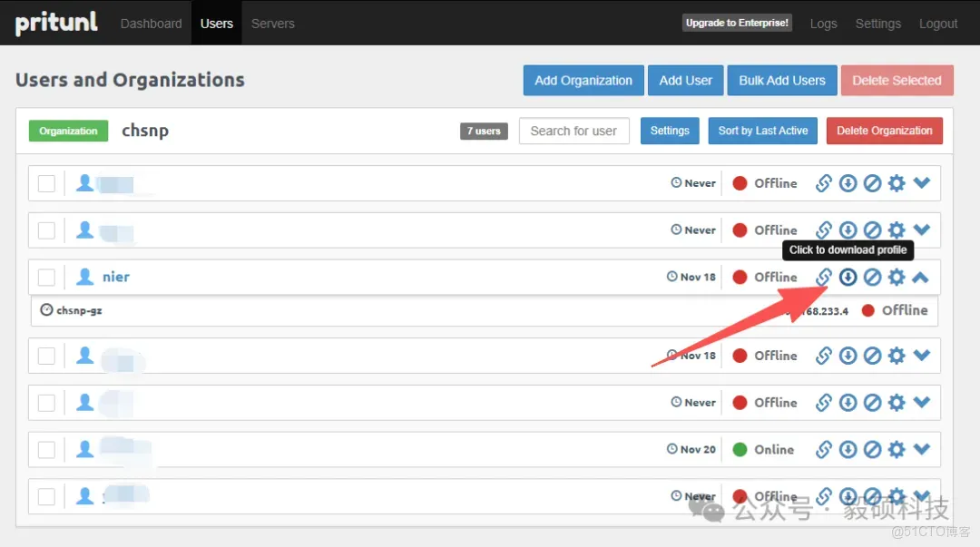Collapse the nier user server details
The width and height of the screenshot is (980, 547).
click(x=921, y=277)
